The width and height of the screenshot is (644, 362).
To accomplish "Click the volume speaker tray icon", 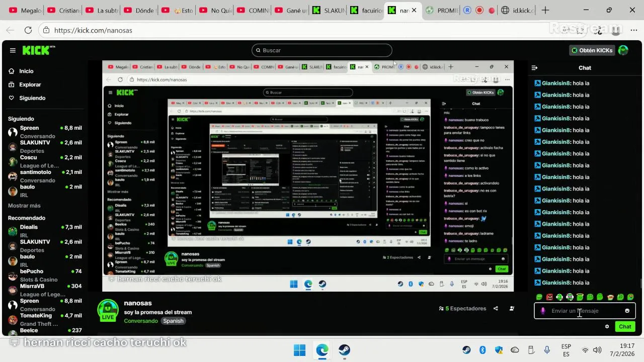I will [597, 350].
